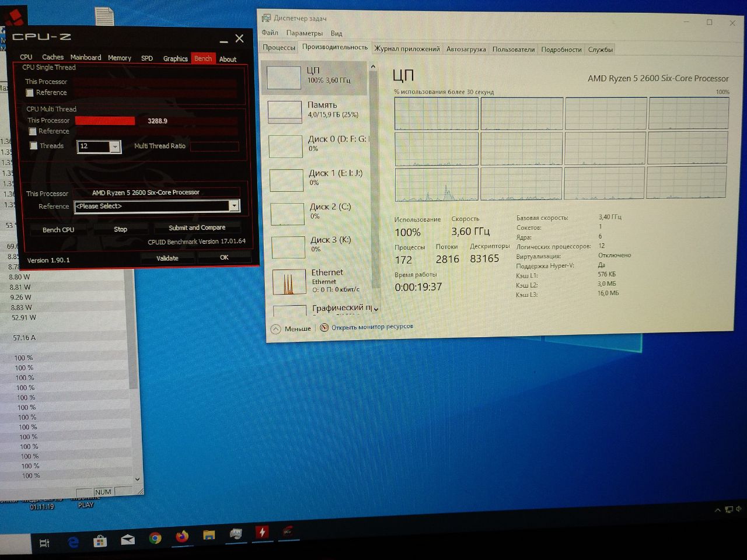Open the Mainboard tab in CPU-Z
The image size is (747, 560).
86,57
